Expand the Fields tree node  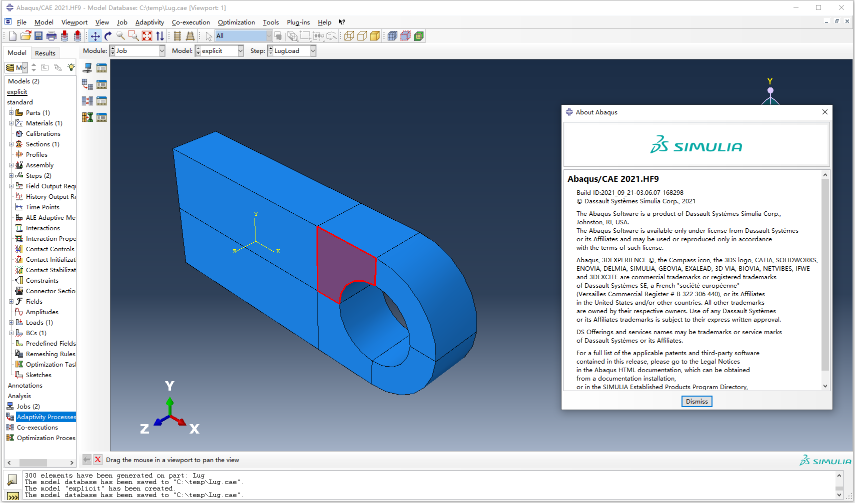pyautogui.click(x=11, y=302)
